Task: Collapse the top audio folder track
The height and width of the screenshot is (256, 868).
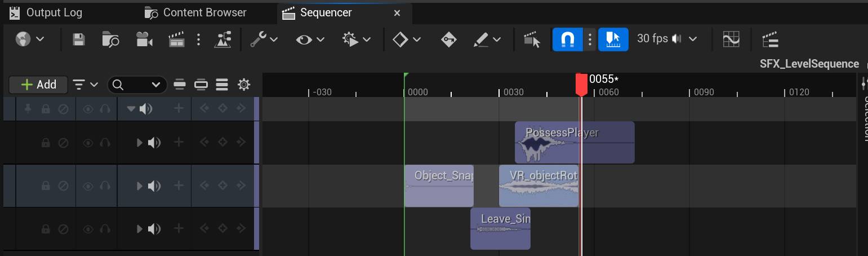Action: tap(131, 109)
